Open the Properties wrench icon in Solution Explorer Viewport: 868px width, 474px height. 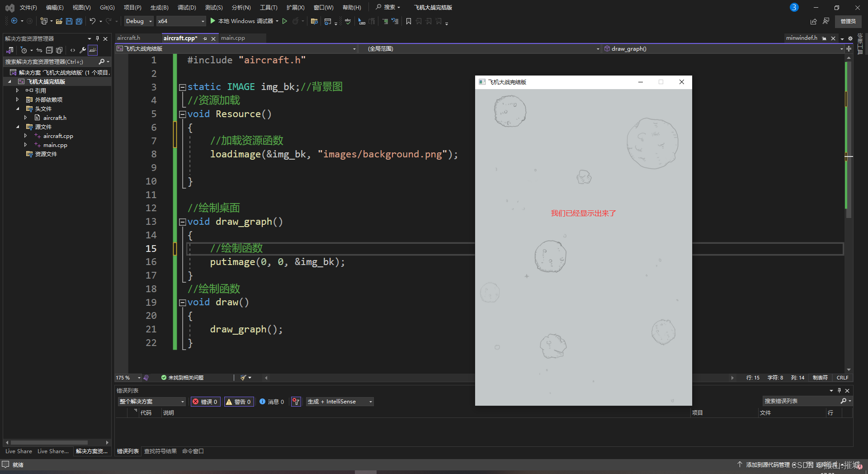click(x=82, y=50)
